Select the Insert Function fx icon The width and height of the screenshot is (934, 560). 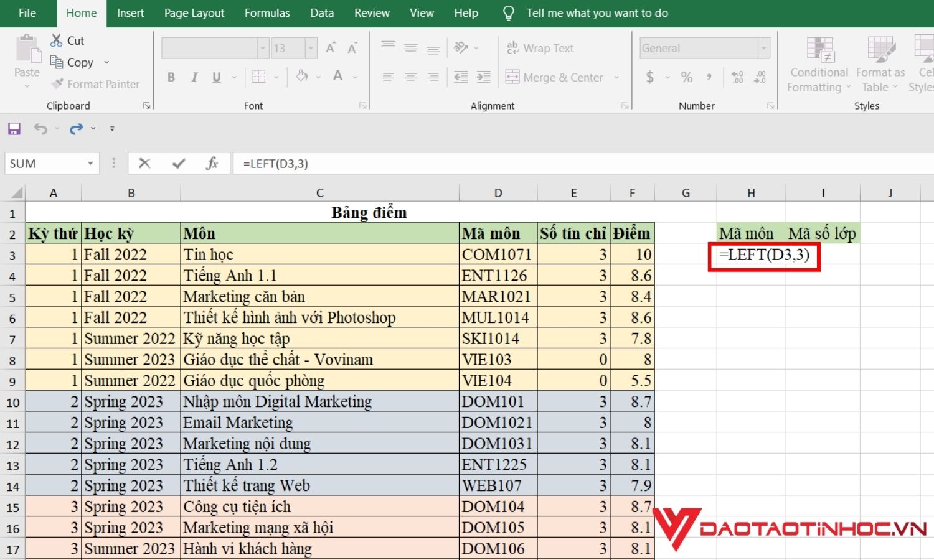pos(212,163)
